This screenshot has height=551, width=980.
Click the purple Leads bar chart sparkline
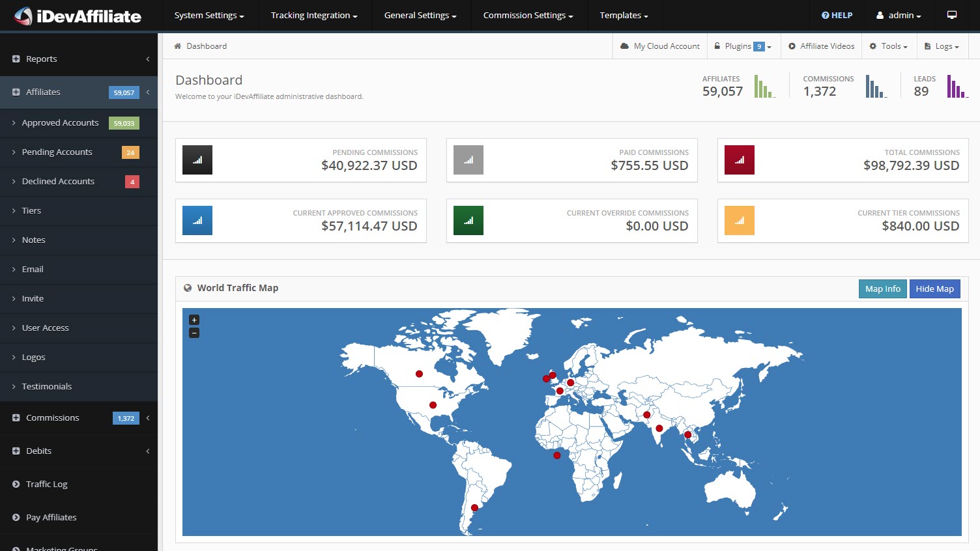tap(957, 87)
